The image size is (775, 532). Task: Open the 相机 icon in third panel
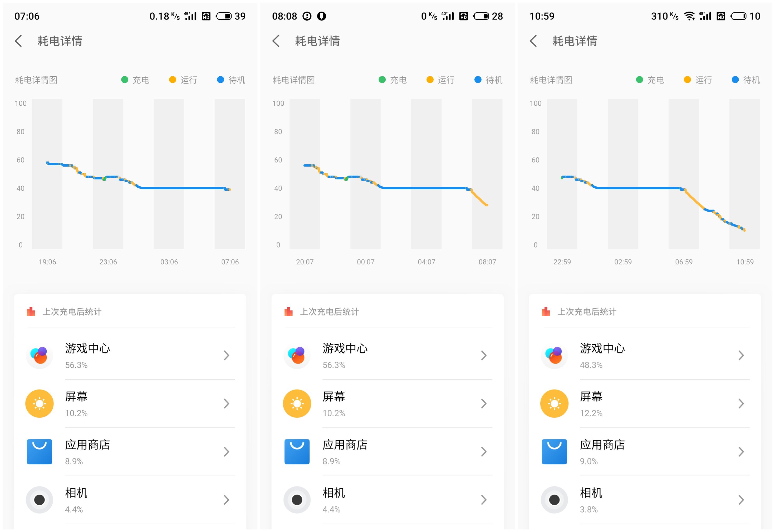tap(554, 500)
